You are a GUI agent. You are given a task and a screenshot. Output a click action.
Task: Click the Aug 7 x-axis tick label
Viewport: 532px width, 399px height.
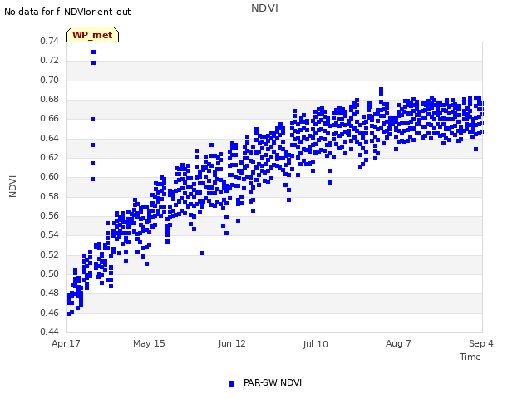coord(398,343)
